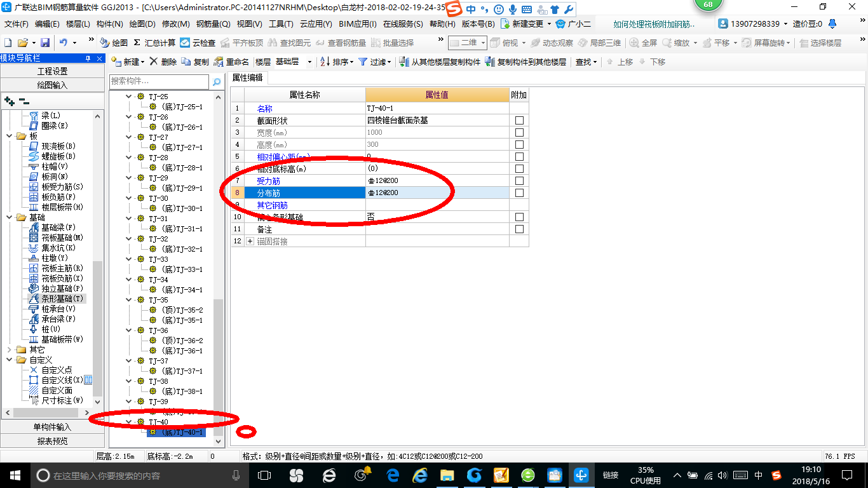Collapse the 板 folder in navigation
The image size is (868, 488).
tap(9, 136)
